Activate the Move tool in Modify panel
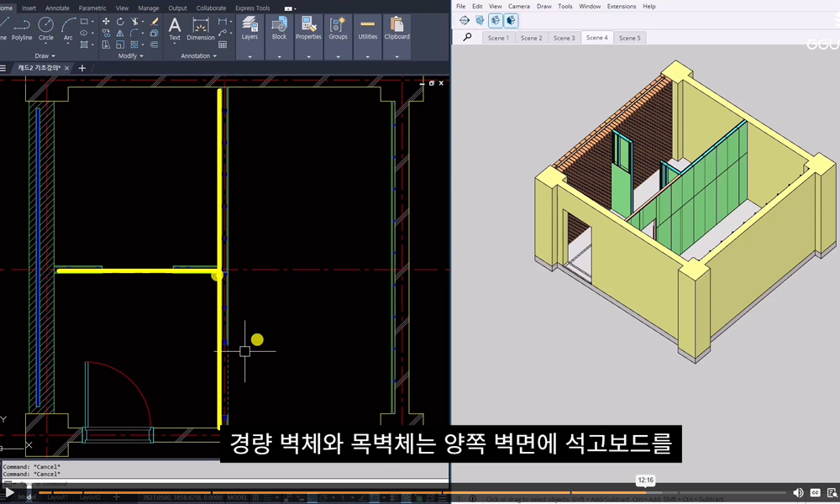This screenshot has height=504, width=840. [x=106, y=22]
